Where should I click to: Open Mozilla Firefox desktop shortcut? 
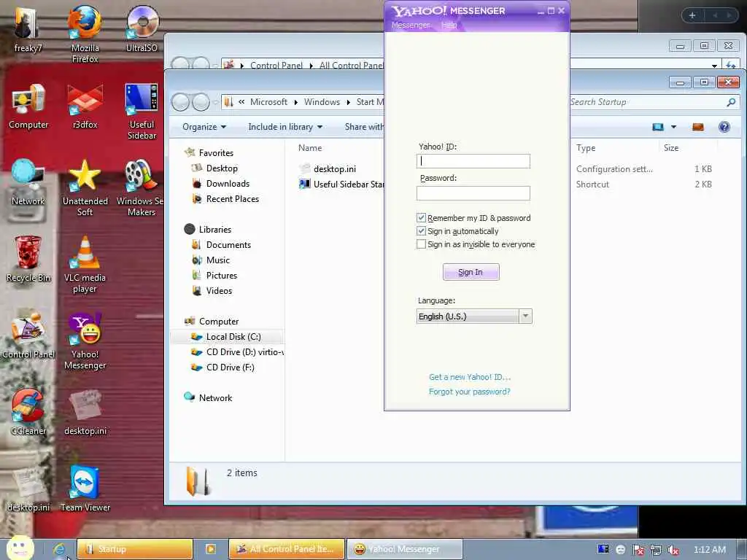85,34
